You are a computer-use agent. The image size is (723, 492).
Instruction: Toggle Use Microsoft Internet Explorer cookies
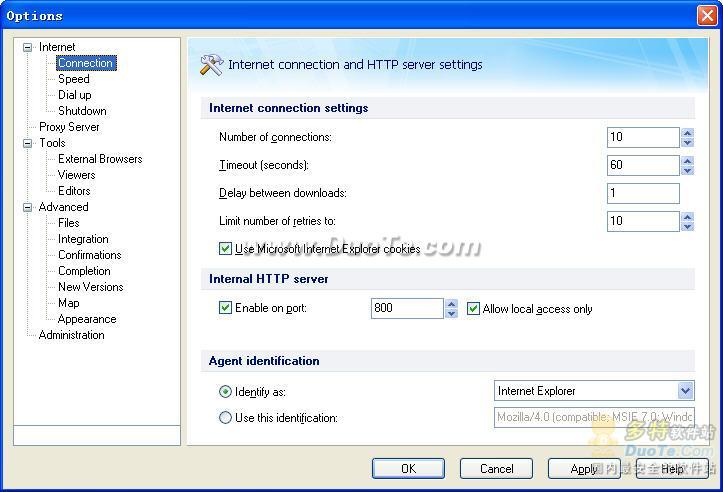225,249
